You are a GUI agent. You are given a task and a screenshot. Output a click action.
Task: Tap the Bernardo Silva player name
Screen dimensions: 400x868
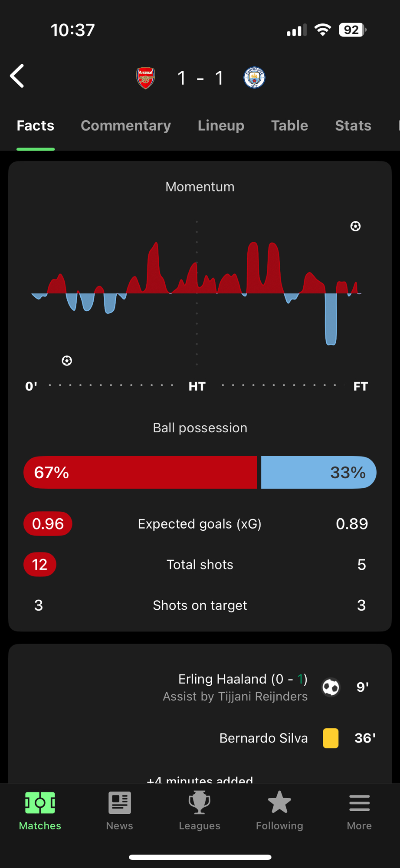pyautogui.click(x=263, y=738)
